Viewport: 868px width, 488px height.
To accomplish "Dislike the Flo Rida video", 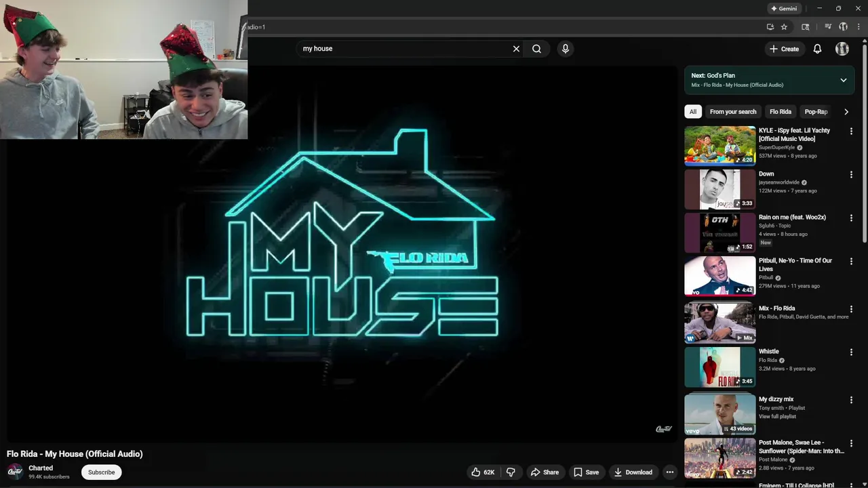I will [x=511, y=472].
